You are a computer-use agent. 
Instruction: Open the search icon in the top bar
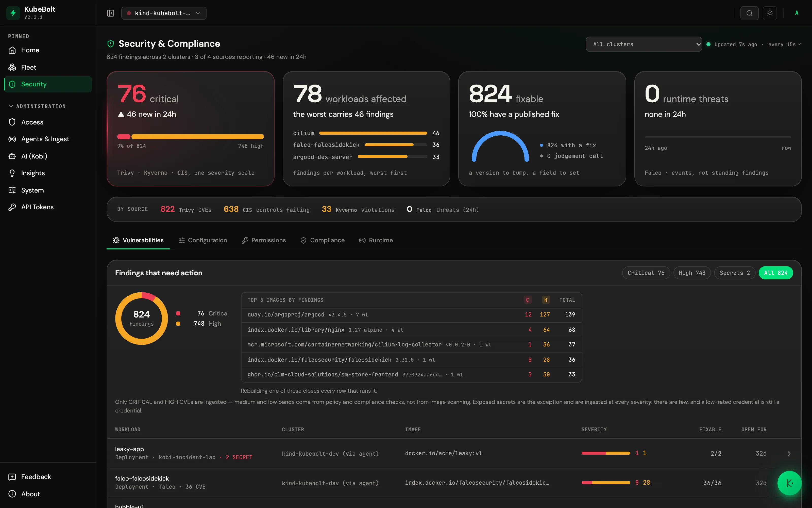pos(749,13)
